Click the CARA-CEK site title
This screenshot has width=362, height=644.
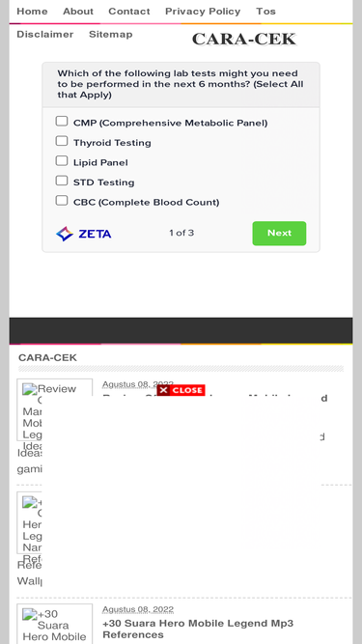tap(244, 39)
